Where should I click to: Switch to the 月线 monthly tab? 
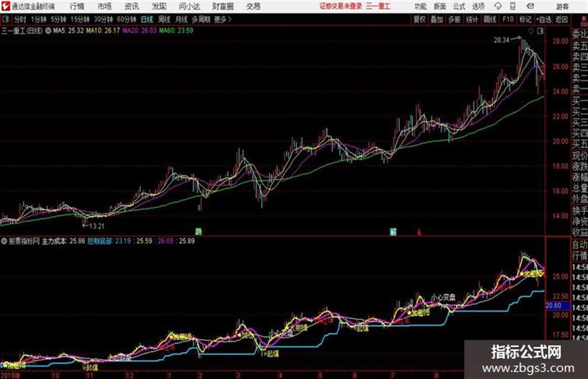pos(182,19)
